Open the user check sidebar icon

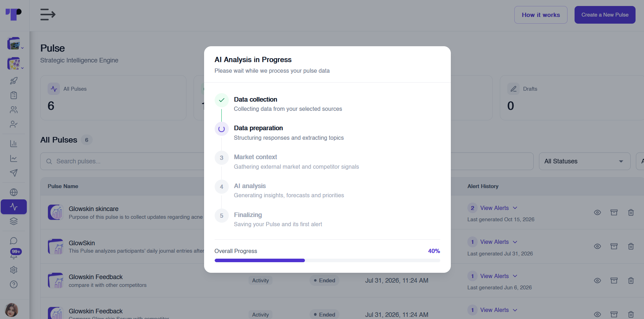click(14, 124)
